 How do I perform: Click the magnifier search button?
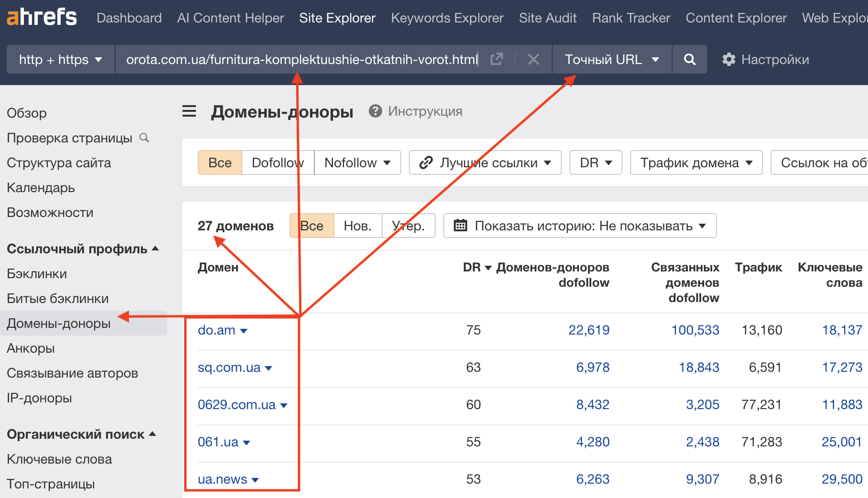[x=689, y=59]
